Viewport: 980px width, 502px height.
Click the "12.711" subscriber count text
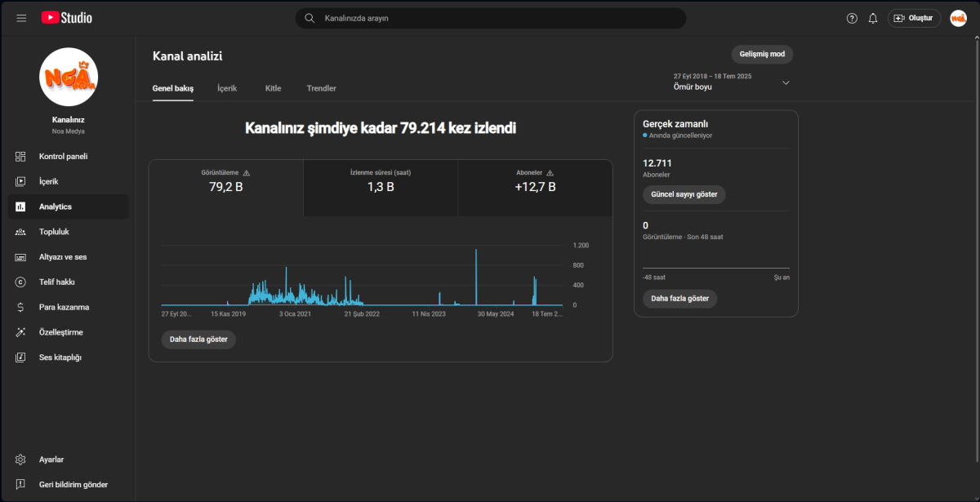click(x=657, y=163)
